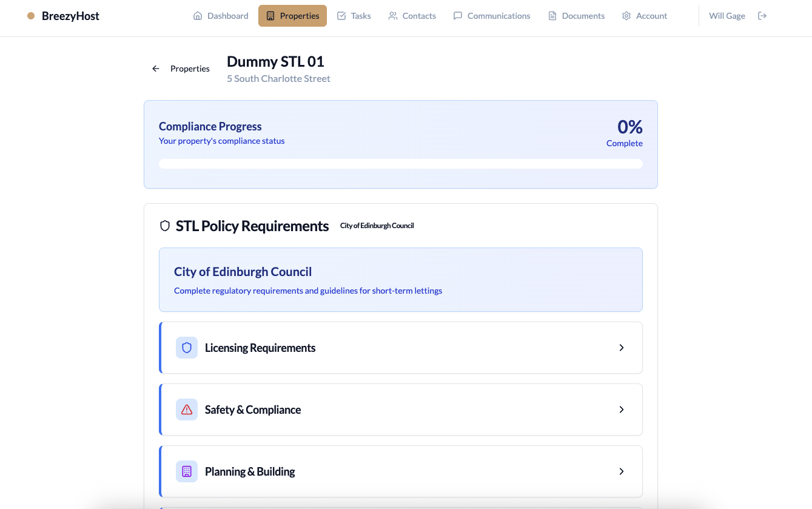Image resolution: width=812 pixels, height=509 pixels.
Task: Click the BreezyHost brown dot logo
Action: [x=31, y=16]
